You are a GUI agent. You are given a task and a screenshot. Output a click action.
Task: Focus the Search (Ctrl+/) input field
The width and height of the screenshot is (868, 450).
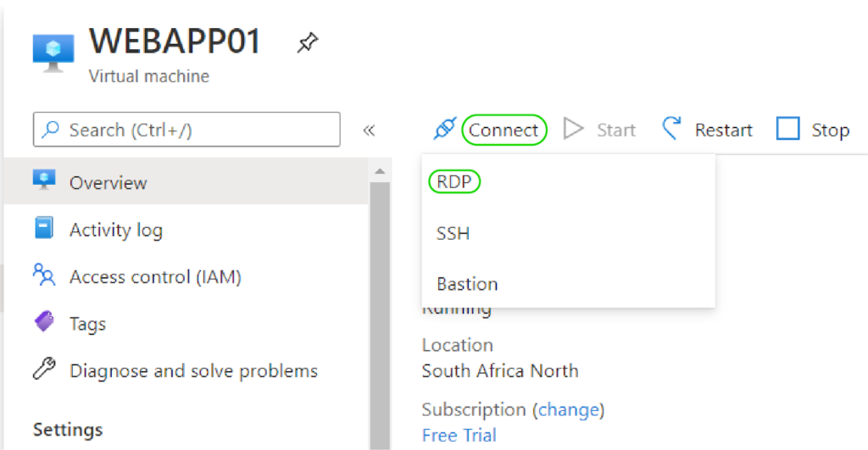pyautogui.click(x=186, y=130)
